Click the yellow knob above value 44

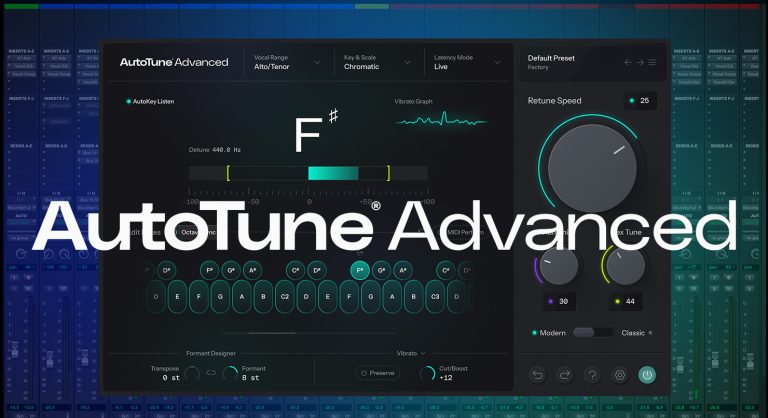(625, 266)
